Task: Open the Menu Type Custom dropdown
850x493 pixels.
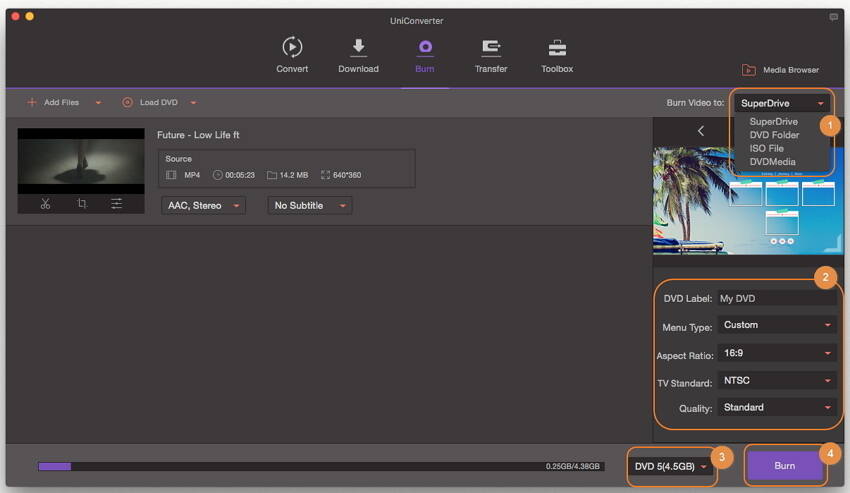Action: pyautogui.click(x=776, y=325)
